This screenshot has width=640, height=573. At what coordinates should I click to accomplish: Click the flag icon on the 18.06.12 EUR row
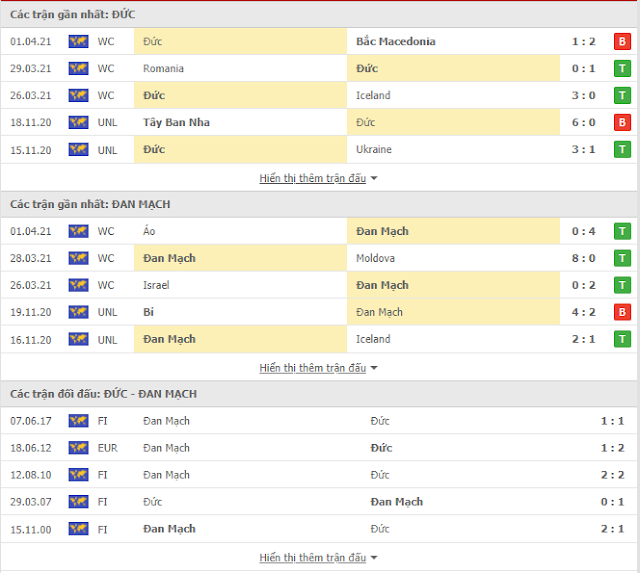(78, 448)
